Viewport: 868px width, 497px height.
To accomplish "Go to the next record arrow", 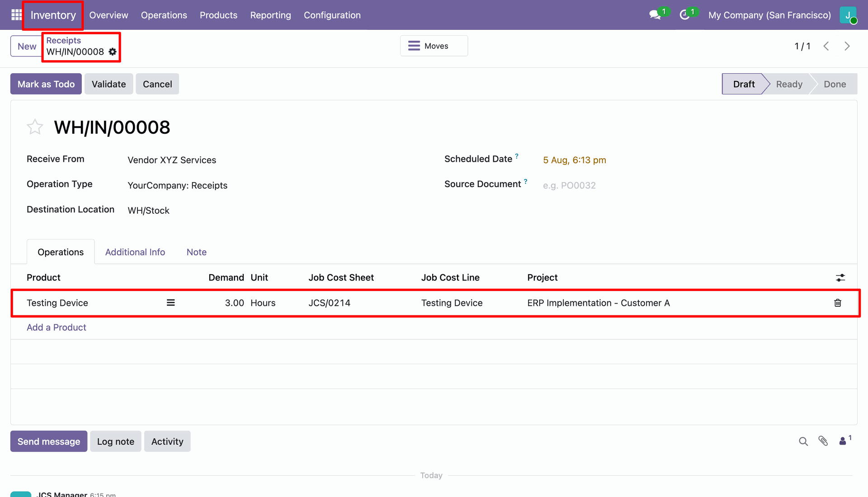I will 847,46.
